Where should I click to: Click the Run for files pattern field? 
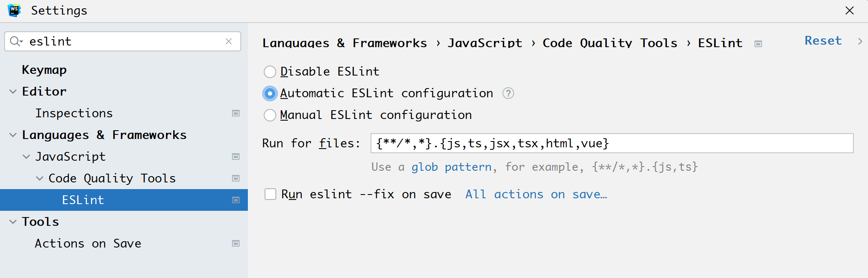pyautogui.click(x=611, y=143)
